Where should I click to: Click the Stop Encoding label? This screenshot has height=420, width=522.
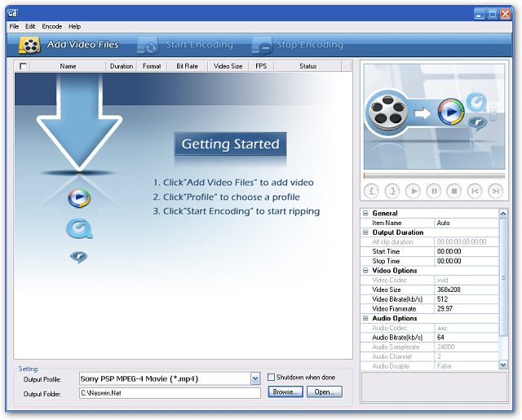310,44
